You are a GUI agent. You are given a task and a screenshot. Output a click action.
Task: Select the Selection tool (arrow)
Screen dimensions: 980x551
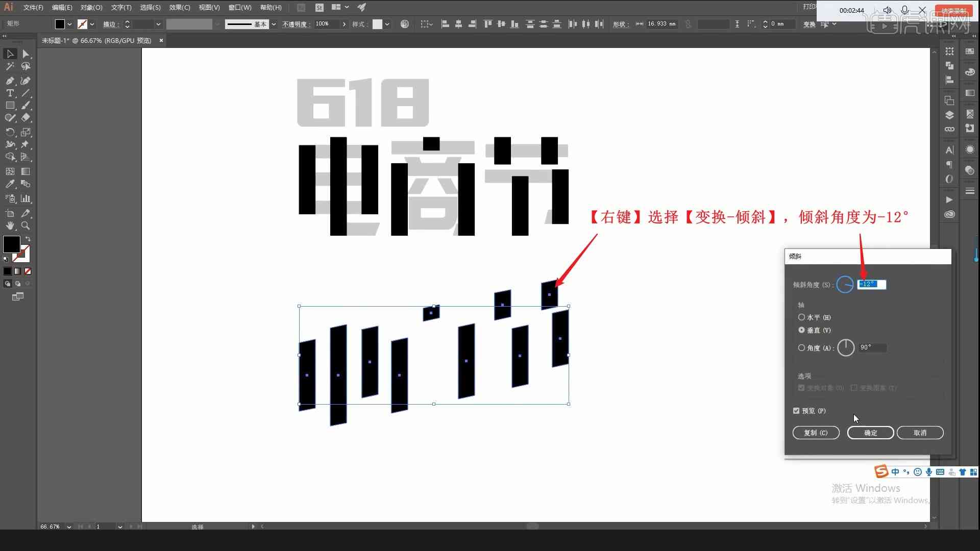pos(9,53)
